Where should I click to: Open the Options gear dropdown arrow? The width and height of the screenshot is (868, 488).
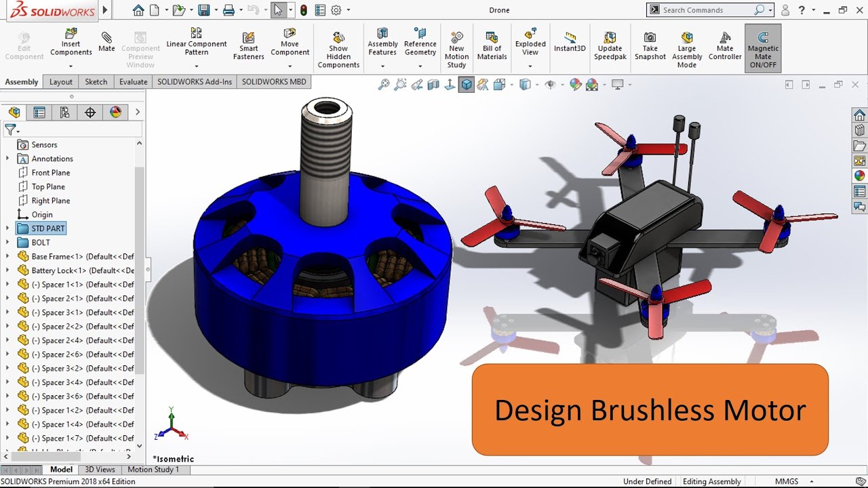pyautogui.click(x=349, y=10)
